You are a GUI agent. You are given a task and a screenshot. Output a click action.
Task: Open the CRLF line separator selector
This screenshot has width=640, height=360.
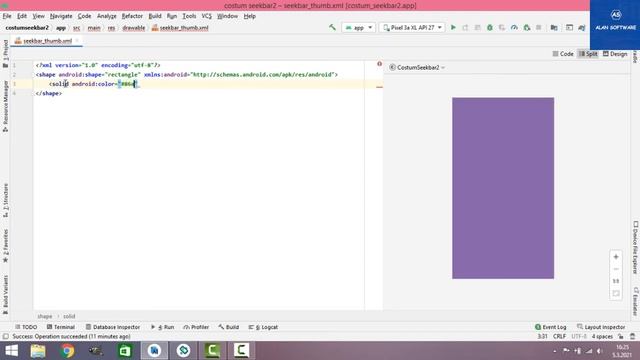coord(559,336)
